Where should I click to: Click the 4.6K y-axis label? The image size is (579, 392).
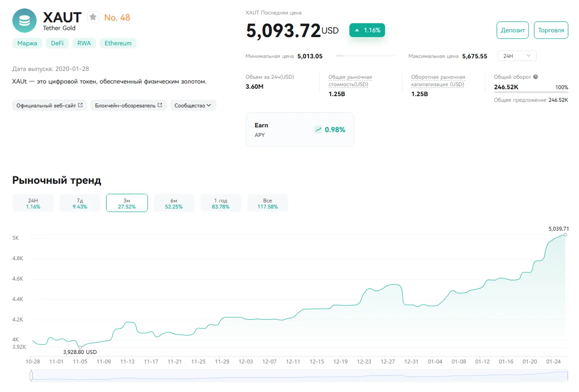(x=17, y=279)
